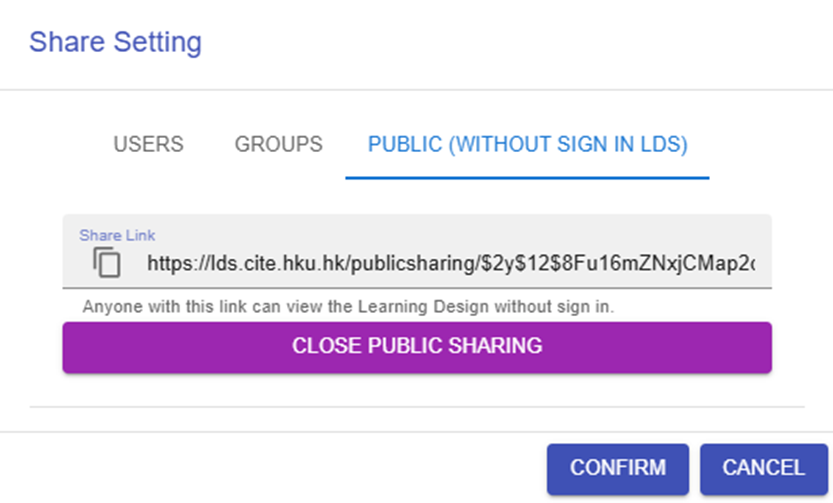The height and width of the screenshot is (503, 833).
Task: Click the CANCEL button
Action: tap(763, 468)
